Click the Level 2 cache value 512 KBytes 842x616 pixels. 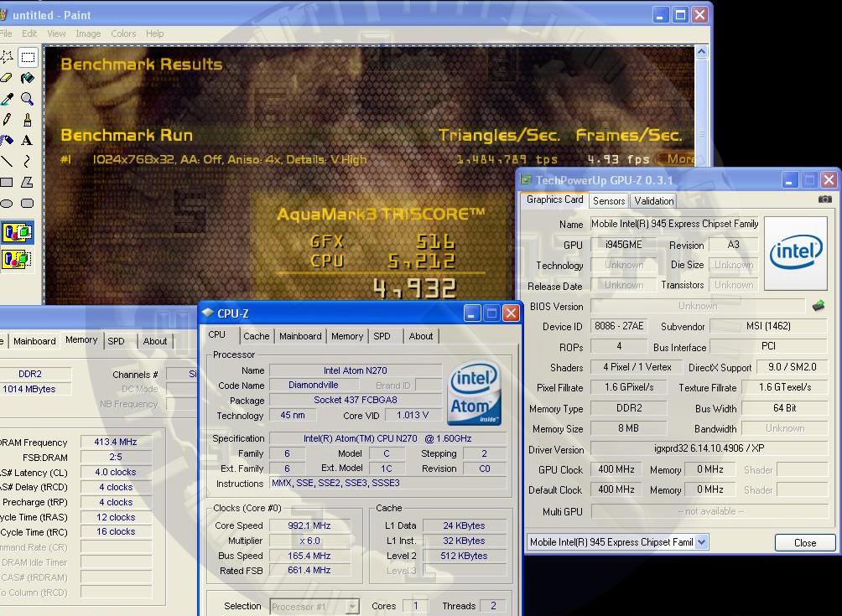[x=464, y=556]
